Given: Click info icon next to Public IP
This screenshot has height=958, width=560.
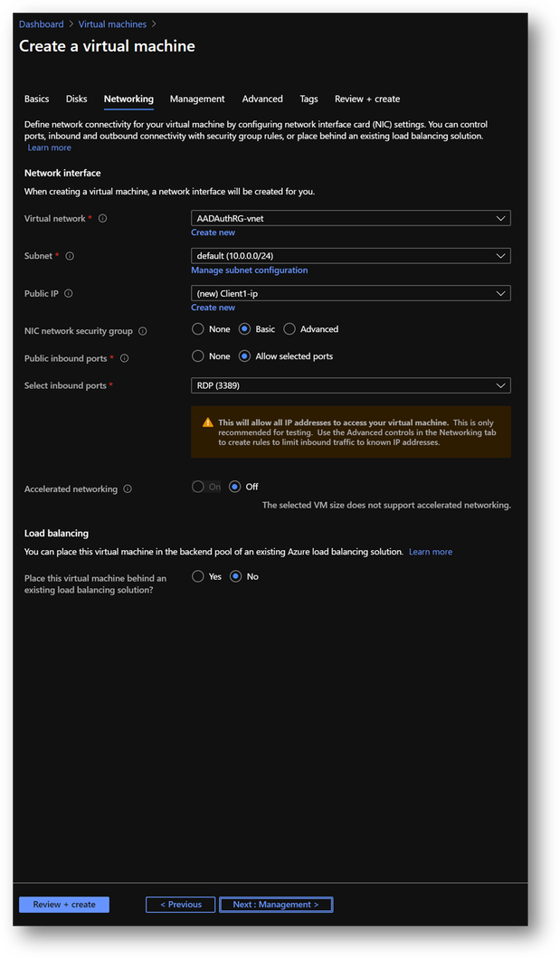Looking at the screenshot, I should [69, 293].
